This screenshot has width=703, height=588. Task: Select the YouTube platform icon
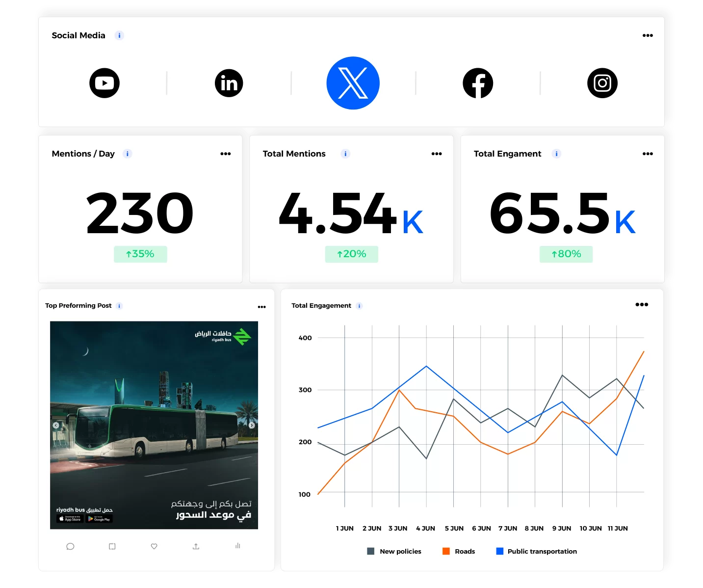(x=104, y=83)
